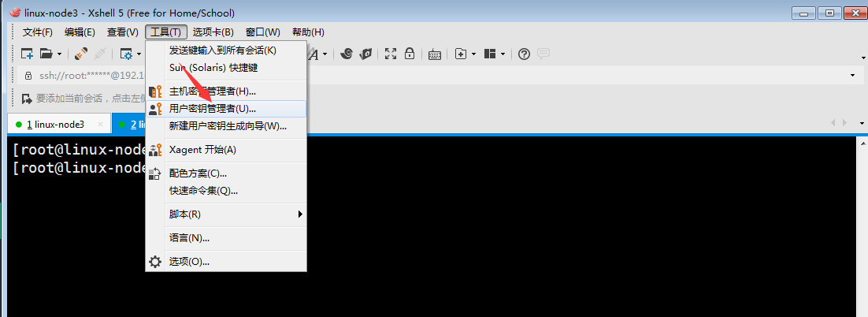The height and width of the screenshot is (317, 868).
Task: Click the lock screen padlock icon
Action: (x=410, y=54)
